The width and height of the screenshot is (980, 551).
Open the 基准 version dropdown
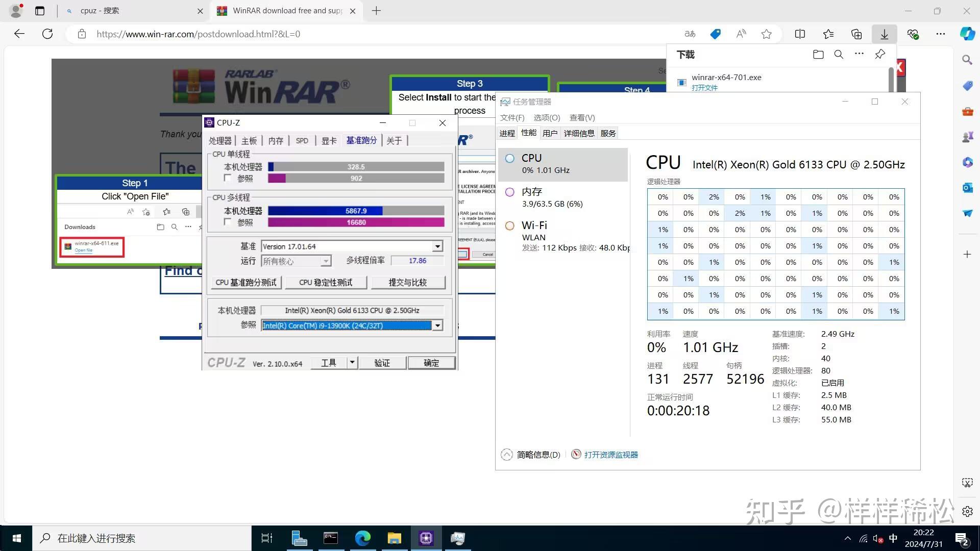[437, 246]
